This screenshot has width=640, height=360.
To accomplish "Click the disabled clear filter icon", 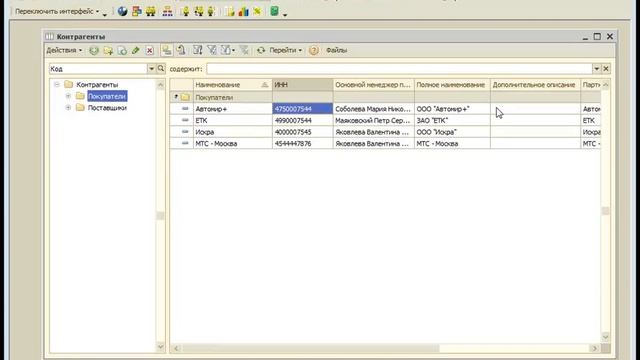I will point(244,50).
